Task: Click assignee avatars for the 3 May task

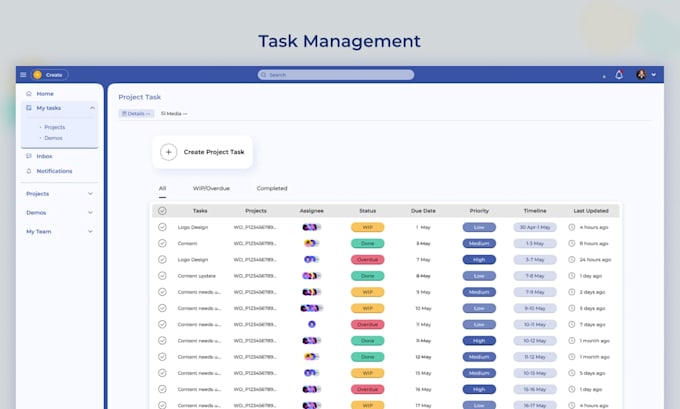Action: pos(311,243)
